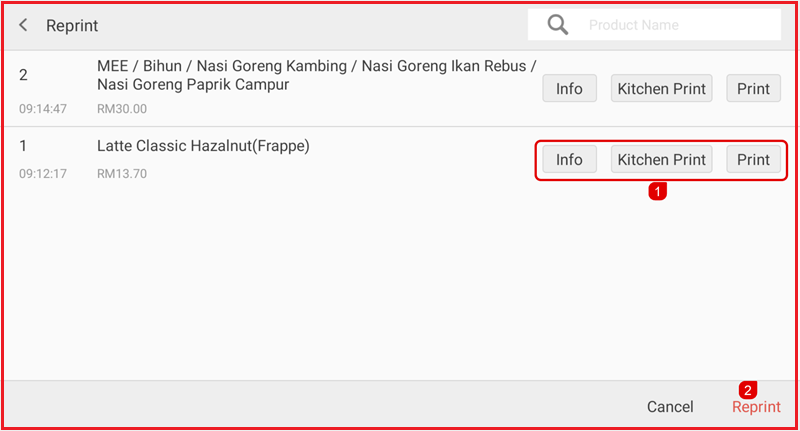Go back using the arrow icon
The height and width of the screenshot is (431, 800).
pyautogui.click(x=23, y=25)
